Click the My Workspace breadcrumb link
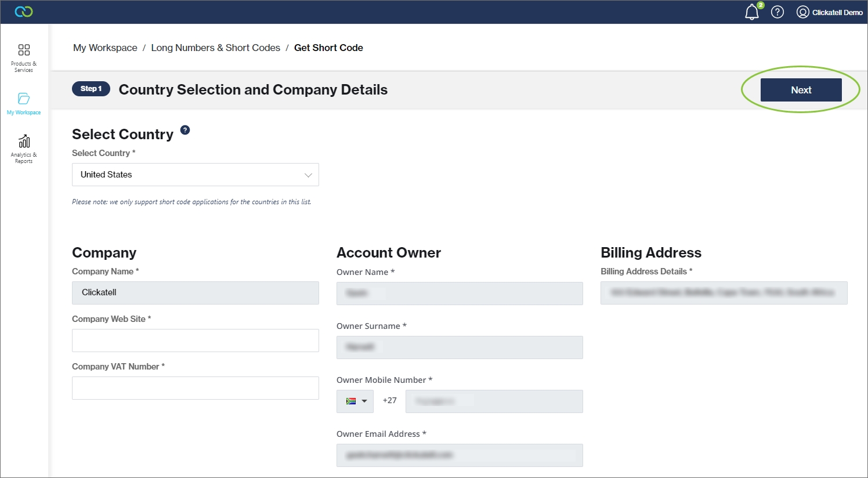This screenshot has height=478, width=868. 105,48
